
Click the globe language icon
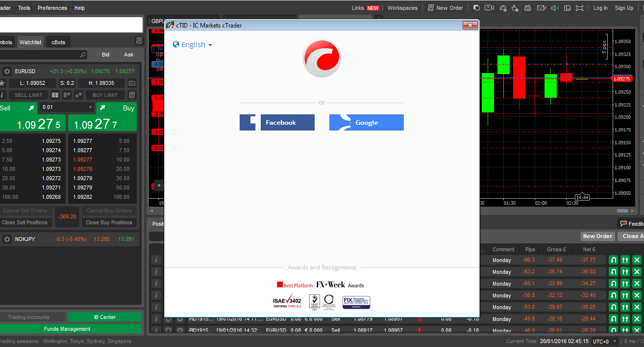[176, 45]
